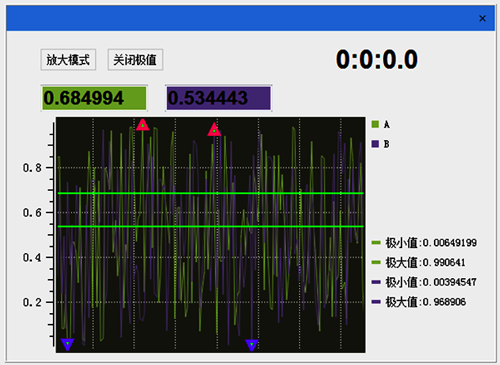Click the 0.4 axis label
500x365 pixels.
click(32, 257)
